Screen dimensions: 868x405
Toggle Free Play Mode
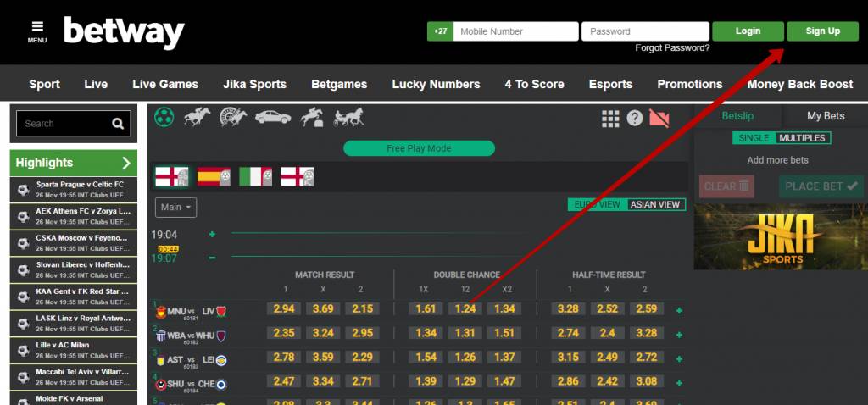(419, 148)
